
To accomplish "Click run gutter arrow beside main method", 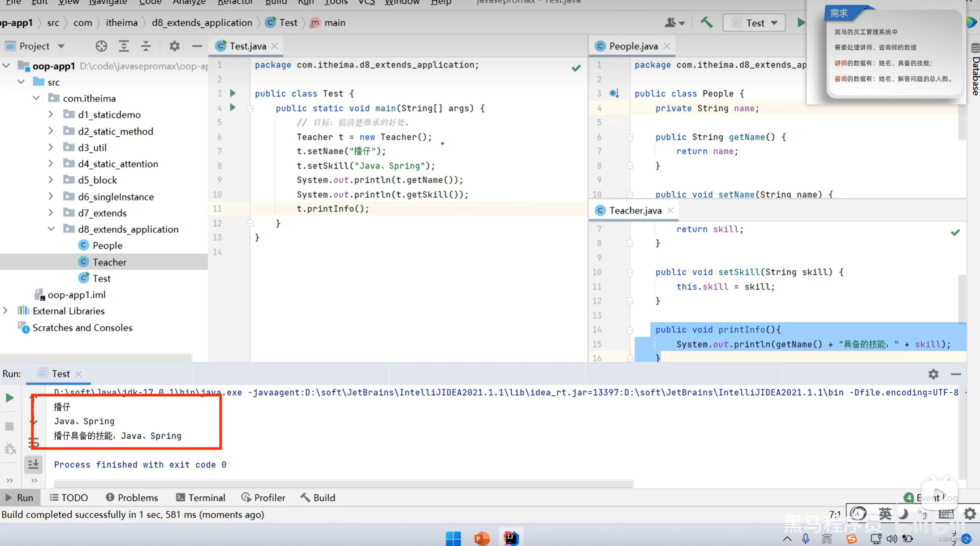I will pos(233,108).
